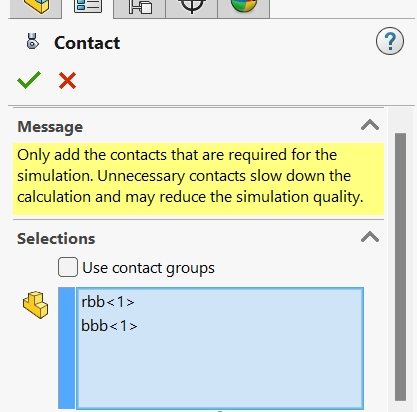Open the DimXpertManager crosshair tab

pyautogui.click(x=192, y=7)
